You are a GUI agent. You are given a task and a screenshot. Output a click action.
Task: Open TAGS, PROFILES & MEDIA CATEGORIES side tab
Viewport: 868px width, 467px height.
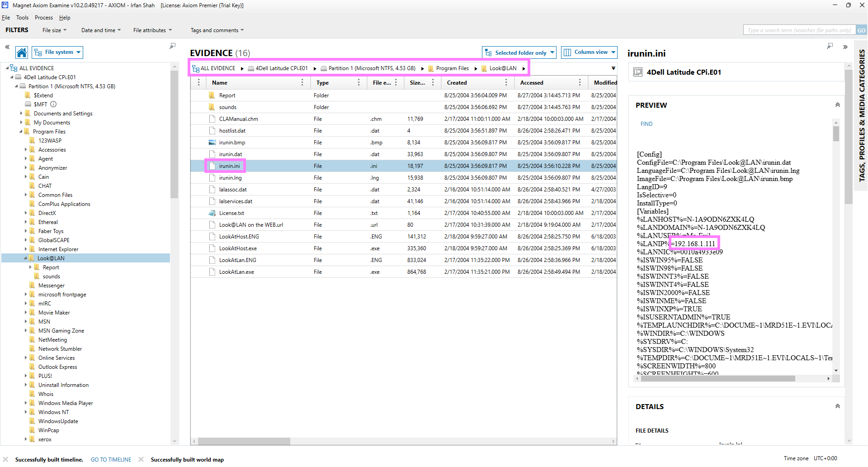click(x=862, y=115)
